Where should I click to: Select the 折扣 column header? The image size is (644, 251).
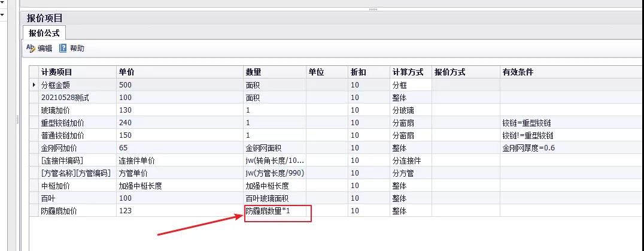[357, 72]
